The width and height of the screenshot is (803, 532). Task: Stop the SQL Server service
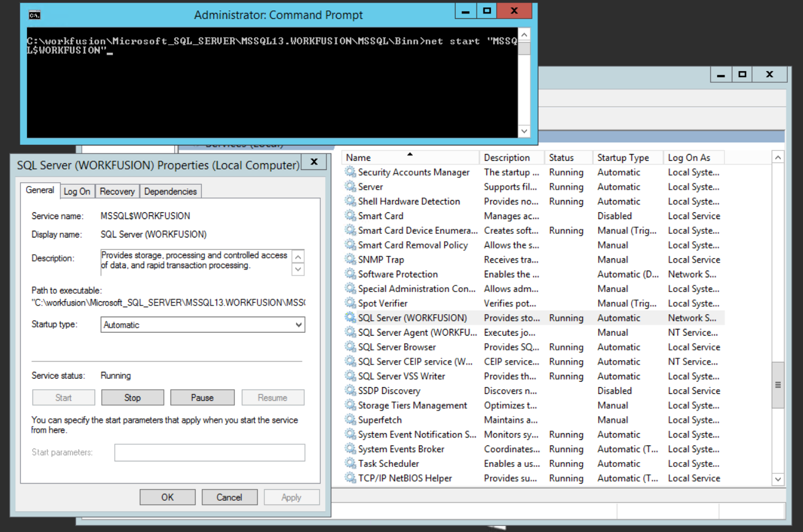[x=133, y=398]
